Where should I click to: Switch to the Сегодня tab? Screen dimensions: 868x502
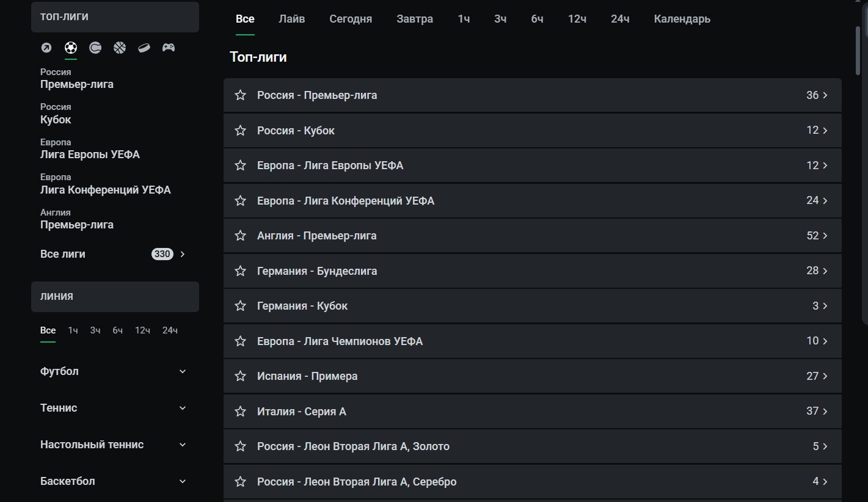tap(351, 19)
